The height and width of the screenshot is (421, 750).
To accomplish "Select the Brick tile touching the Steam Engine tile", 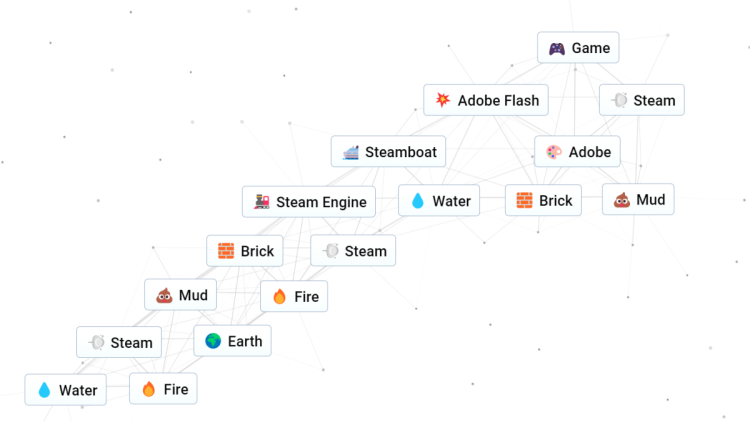I will point(246,251).
